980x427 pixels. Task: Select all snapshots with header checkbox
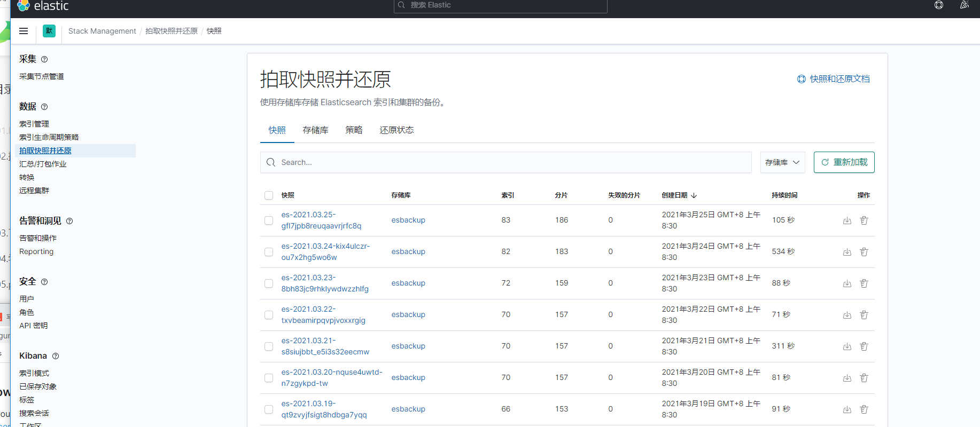click(269, 195)
